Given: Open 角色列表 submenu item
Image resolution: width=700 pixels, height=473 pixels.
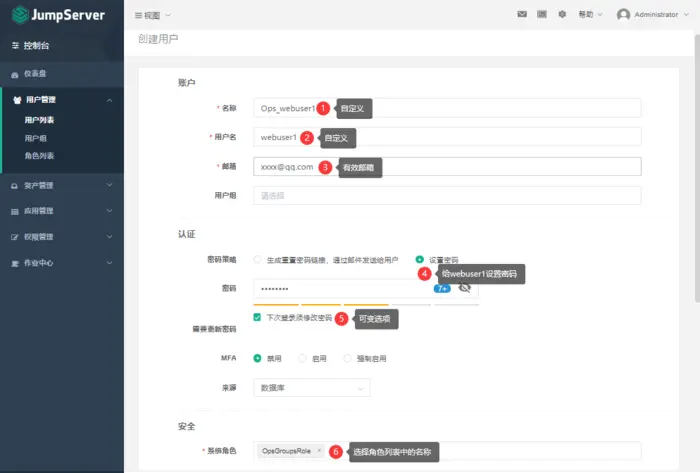Looking at the screenshot, I should [x=39, y=156].
